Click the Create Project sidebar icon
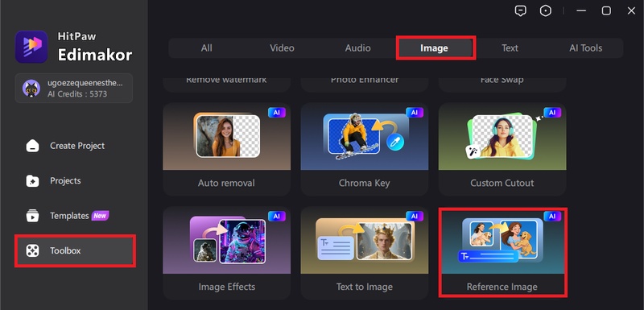 32,146
